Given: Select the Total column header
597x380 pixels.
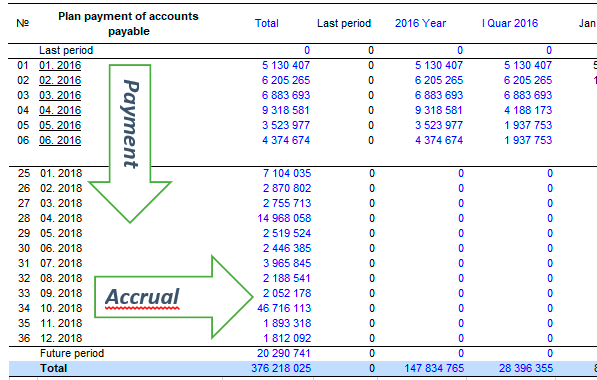Looking at the screenshot, I should pos(267,23).
